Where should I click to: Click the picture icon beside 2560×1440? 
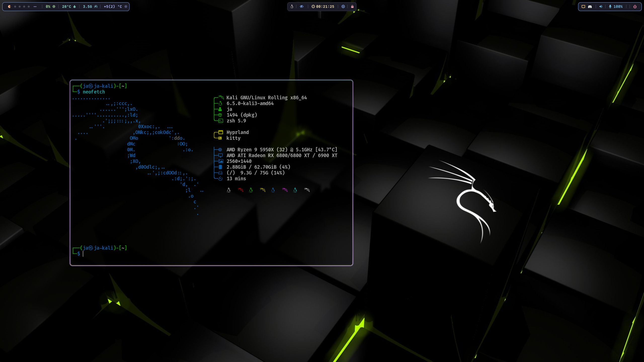[221, 161]
